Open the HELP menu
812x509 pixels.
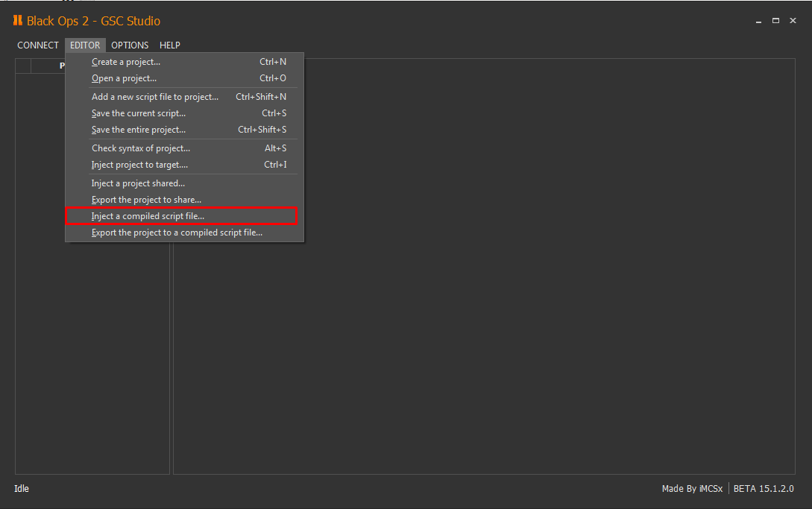pos(170,45)
